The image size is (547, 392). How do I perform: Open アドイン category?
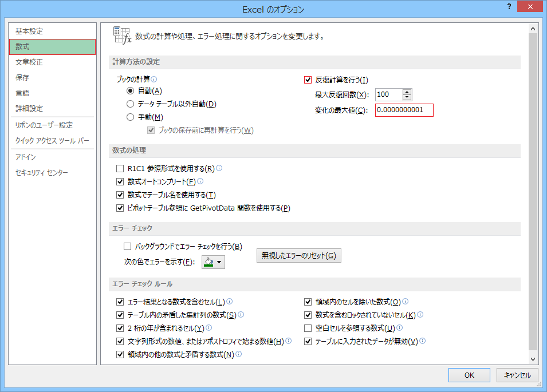[52, 157]
